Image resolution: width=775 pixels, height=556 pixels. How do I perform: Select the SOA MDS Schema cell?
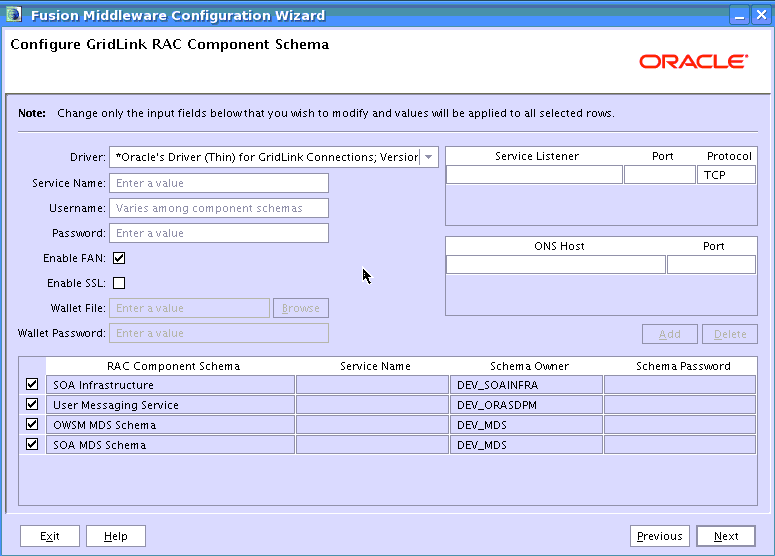point(171,445)
